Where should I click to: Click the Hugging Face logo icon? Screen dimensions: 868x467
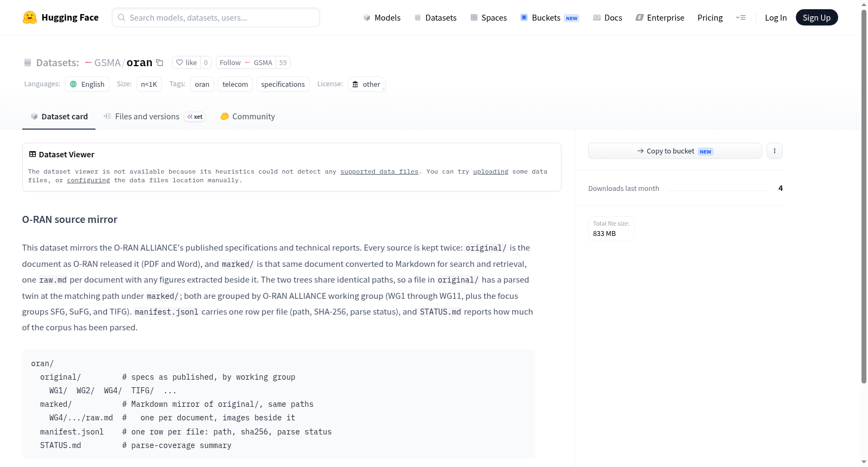click(30, 17)
